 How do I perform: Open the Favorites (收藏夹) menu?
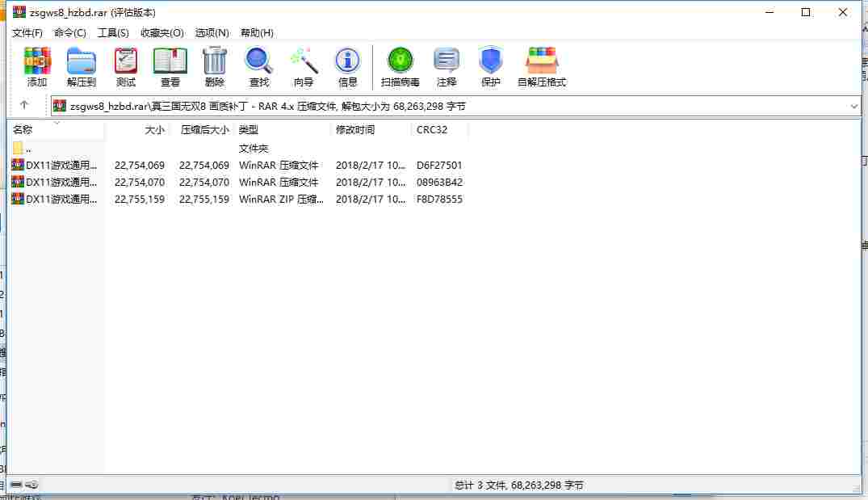coord(161,32)
